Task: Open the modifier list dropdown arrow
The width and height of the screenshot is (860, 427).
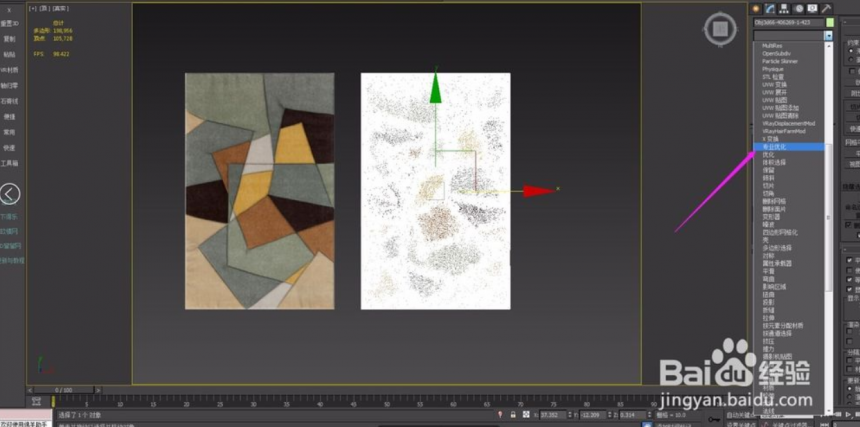Action: point(828,36)
